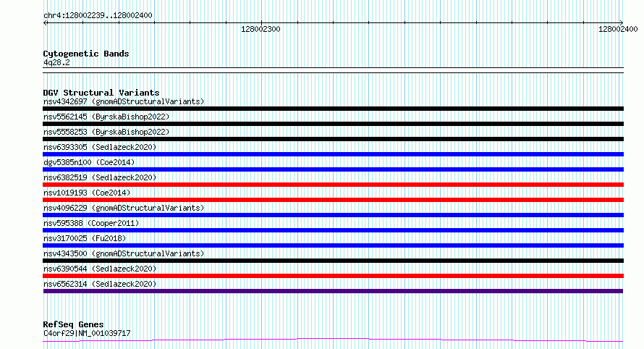Select the DGV Structural Variants track title
644x349 pixels.
101,93
